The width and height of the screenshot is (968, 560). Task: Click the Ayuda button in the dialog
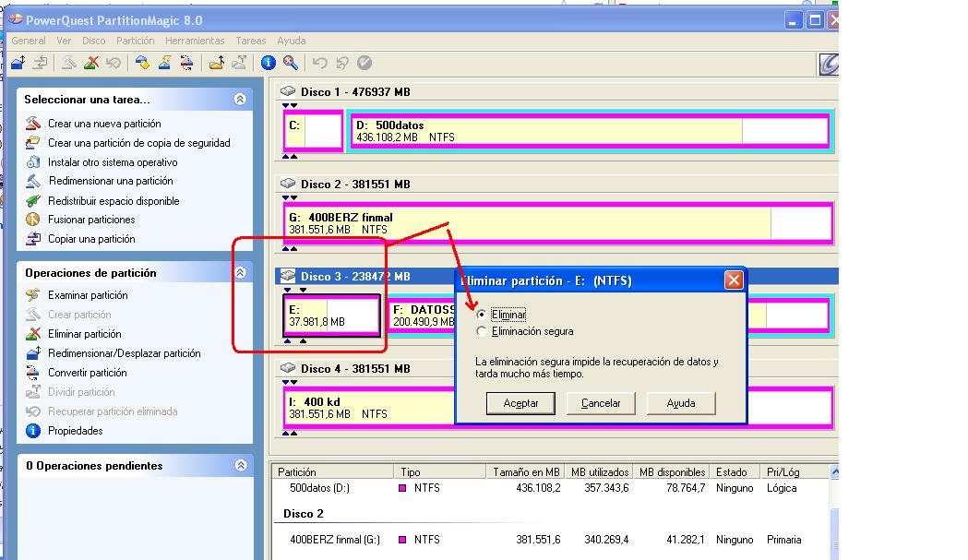point(681,403)
